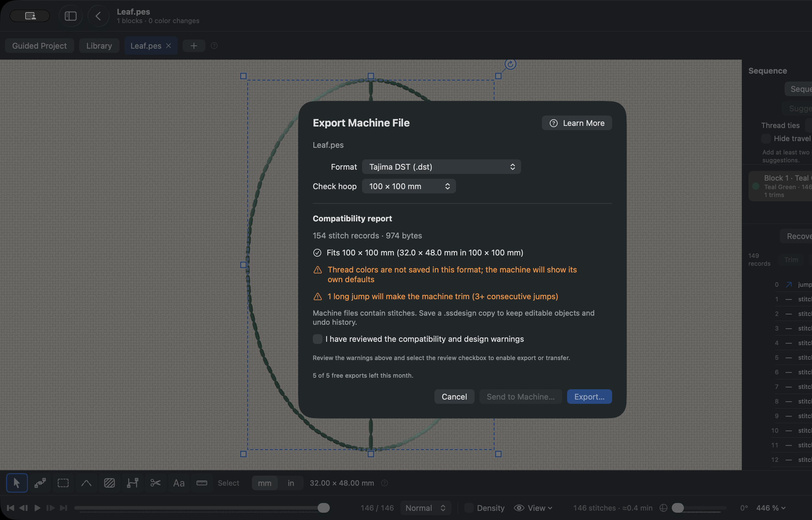812x520 pixels.
Task: Choose the satin column tool
Action: click(x=132, y=483)
